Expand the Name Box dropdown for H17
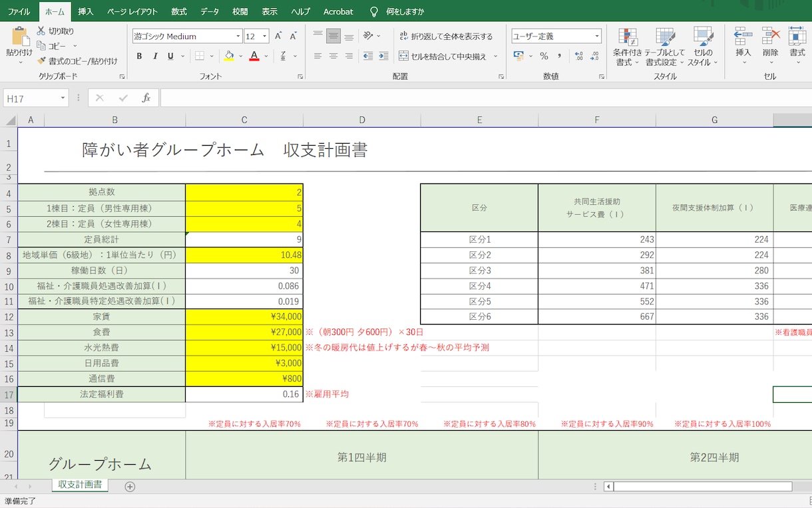 tap(64, 98)
